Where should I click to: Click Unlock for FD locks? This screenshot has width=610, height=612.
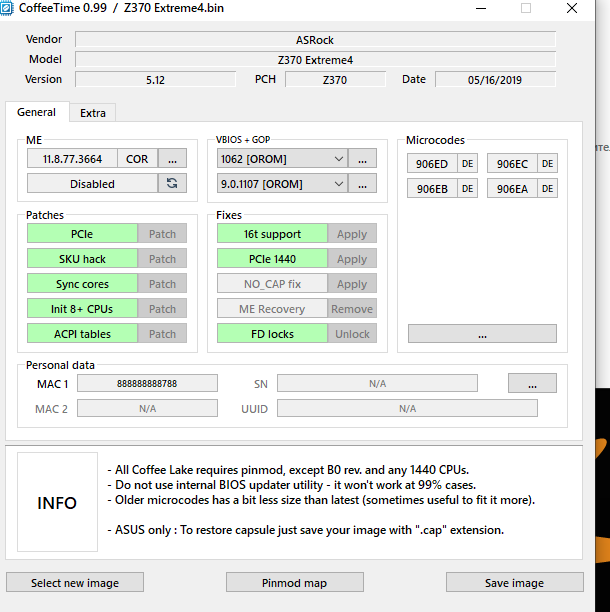click(x=352, y=334)
